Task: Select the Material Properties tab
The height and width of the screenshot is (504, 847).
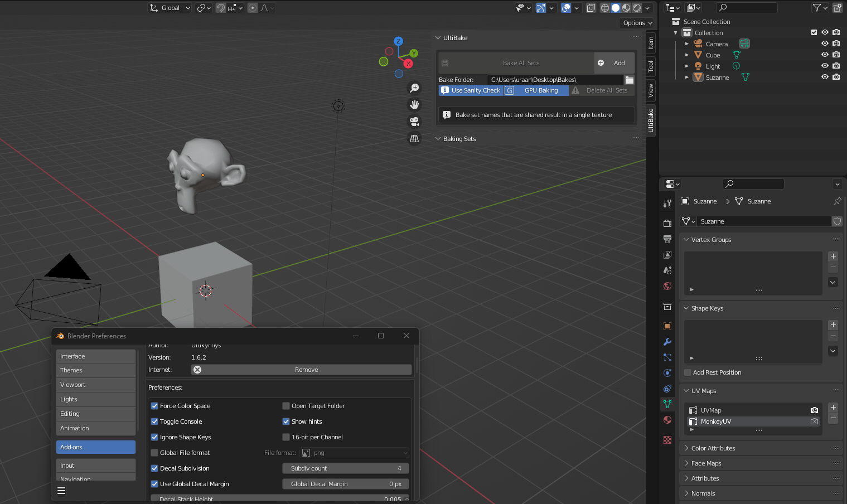Action: pyautogui.click(x=667, y=420)
